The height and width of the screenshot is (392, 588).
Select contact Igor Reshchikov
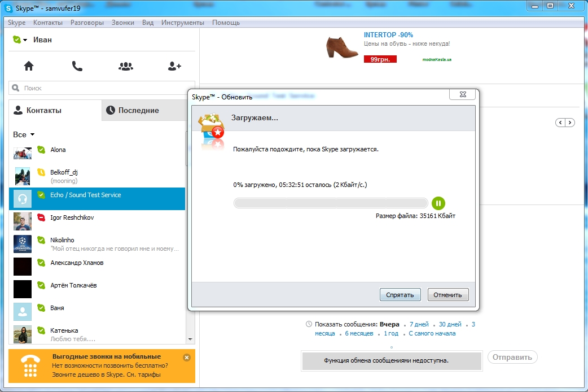tap(97, 221)
